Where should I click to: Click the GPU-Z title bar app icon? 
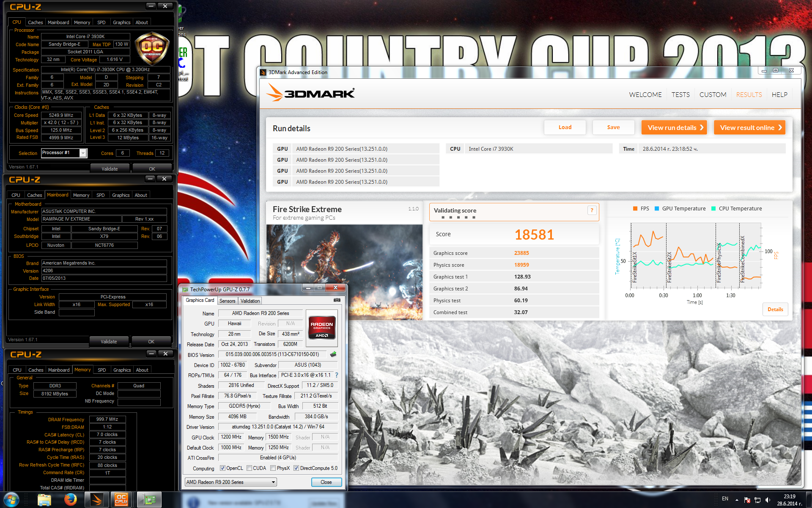point(185,290)
